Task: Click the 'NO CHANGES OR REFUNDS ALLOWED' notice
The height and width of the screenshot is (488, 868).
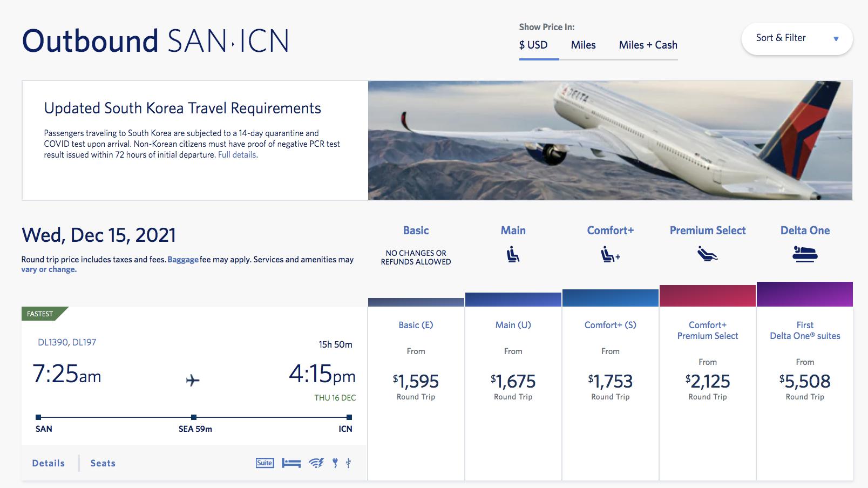Action: pyautogui.click(x=416, y=257)
